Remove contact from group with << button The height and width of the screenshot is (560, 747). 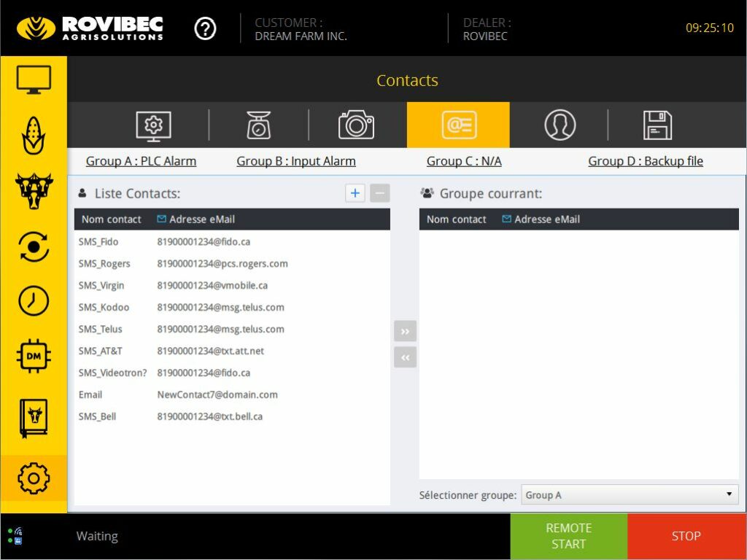[x=406, y=357]
